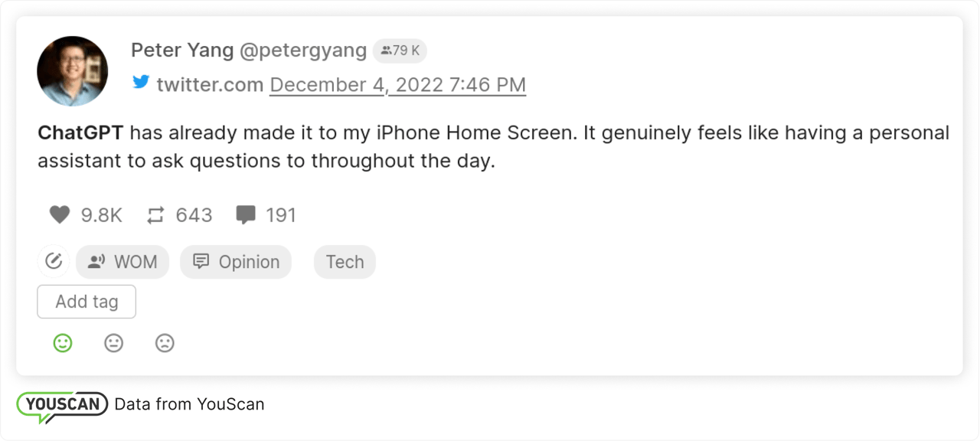Click the @petergyang handle
The width and height of the screenshot is (980, 441).
pyautogui.click(x=303, y=51)
